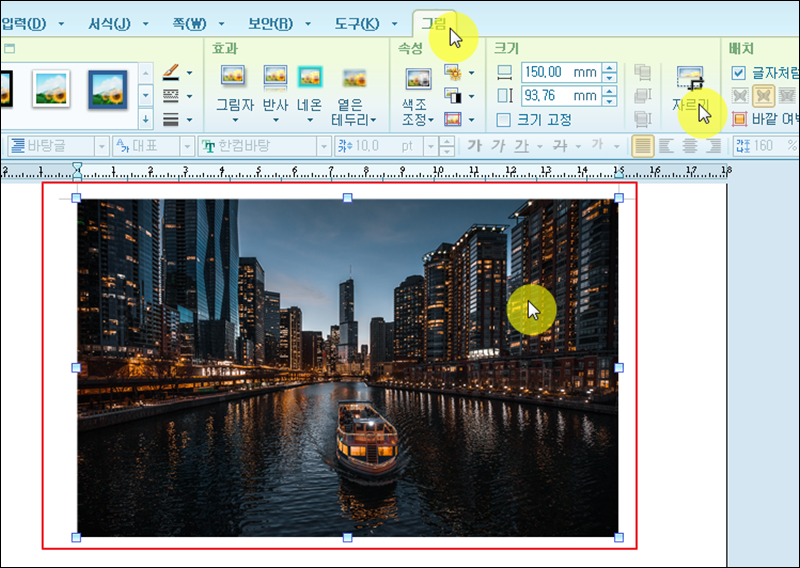
Task: Open the 입력(D) menu
Action: click(23, 23)
